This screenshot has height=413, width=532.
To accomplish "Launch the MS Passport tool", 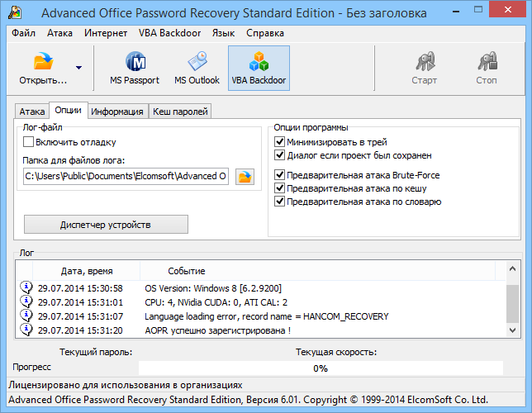I will 135,68.
